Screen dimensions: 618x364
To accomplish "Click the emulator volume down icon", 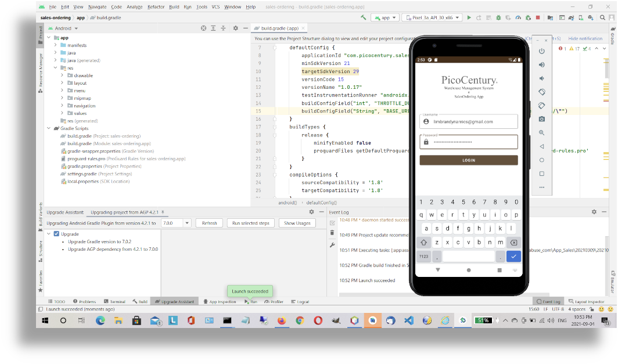I will coord(542,78).
